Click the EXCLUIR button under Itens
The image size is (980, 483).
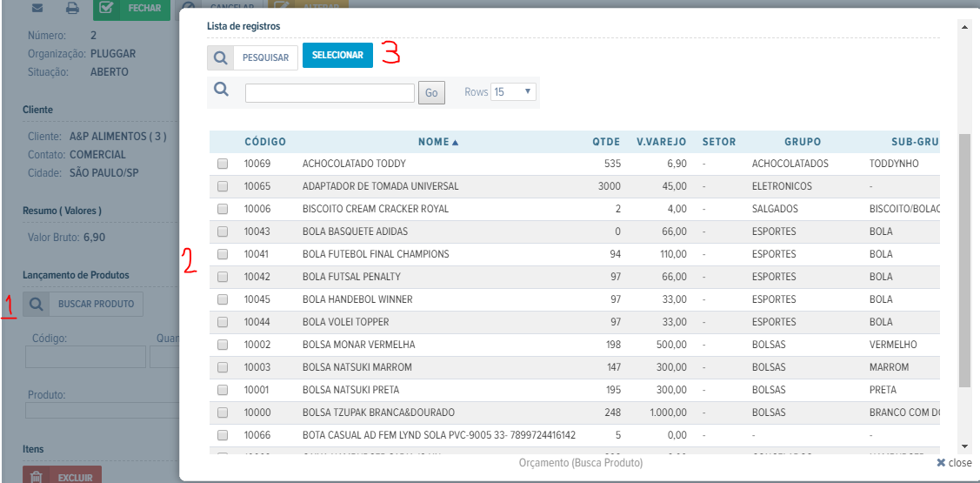pos(62,474)
